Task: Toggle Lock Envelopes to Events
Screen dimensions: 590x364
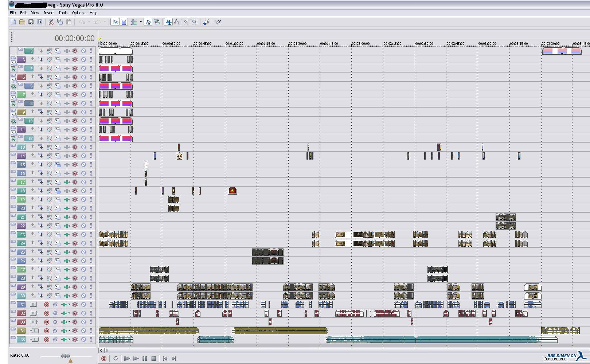Action: point(148,22)
